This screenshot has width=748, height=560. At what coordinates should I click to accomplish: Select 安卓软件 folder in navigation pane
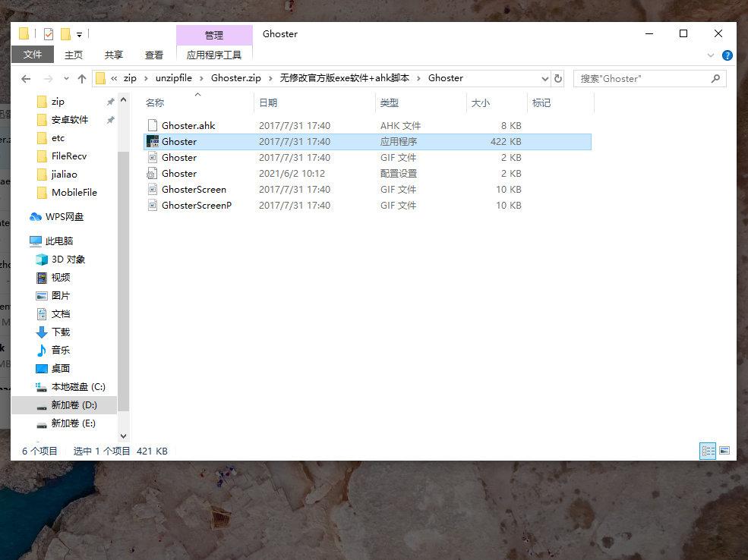click(x=70, y=120)
